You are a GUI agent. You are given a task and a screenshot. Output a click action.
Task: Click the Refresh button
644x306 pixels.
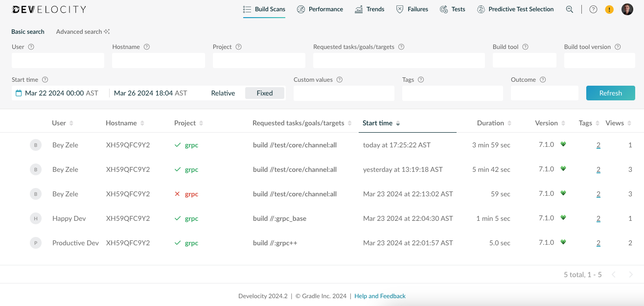click(x=610, y=93)
